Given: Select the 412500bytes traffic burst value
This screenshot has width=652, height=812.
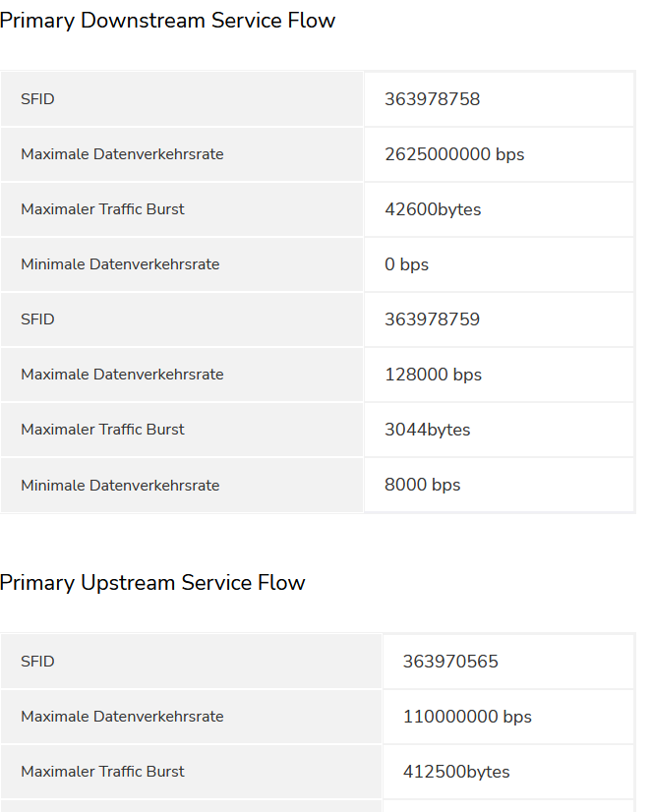Looking at the screenshot, I should [x=456, y=772].
